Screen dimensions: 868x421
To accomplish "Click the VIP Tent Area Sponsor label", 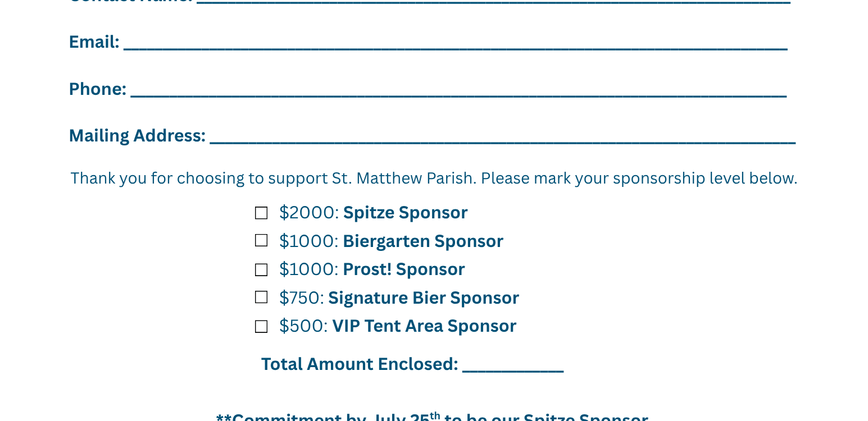I will coord(424,326).
